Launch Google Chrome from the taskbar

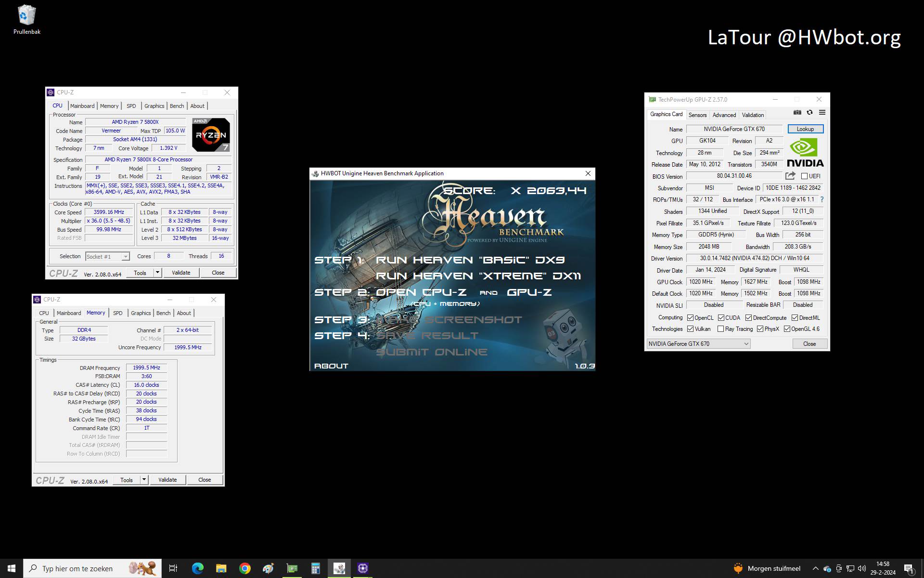coord(244,568)
